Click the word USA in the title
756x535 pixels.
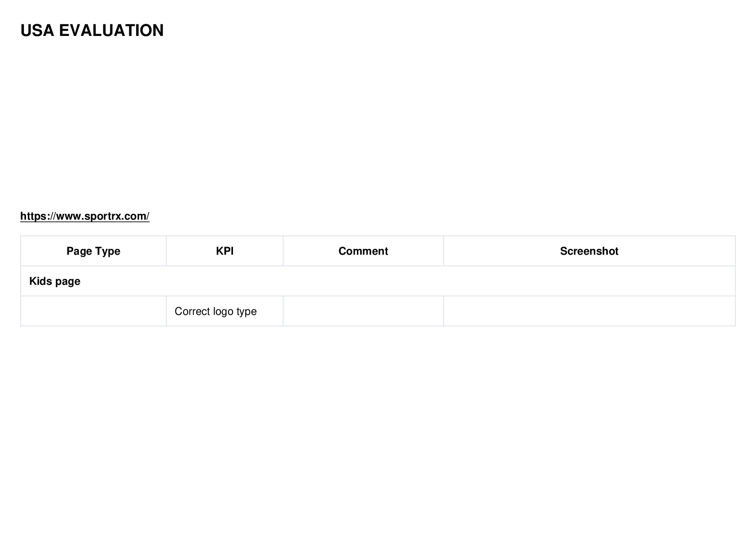coord(37,31)
